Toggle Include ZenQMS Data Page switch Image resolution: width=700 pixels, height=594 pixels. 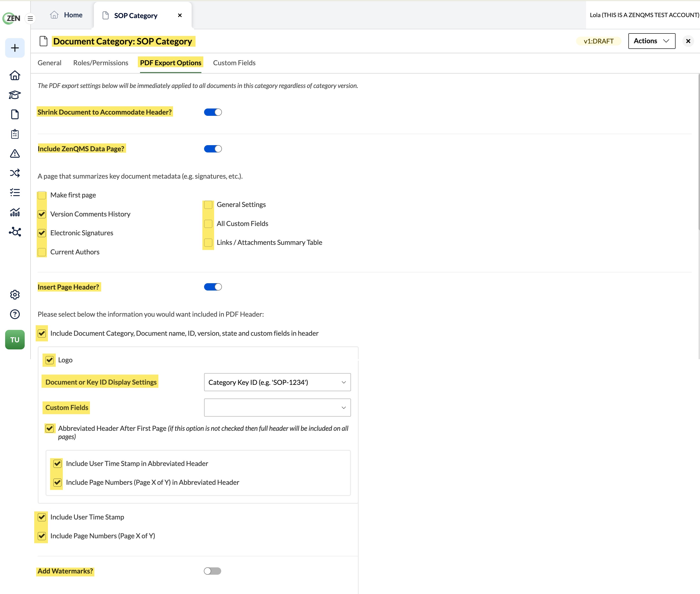coord(213,149)
